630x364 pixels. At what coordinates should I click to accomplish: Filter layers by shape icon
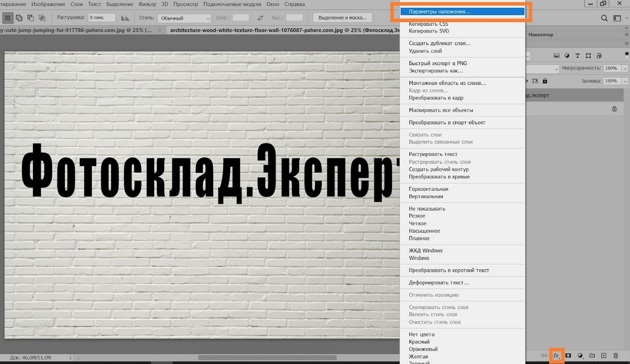click(588, 56)
